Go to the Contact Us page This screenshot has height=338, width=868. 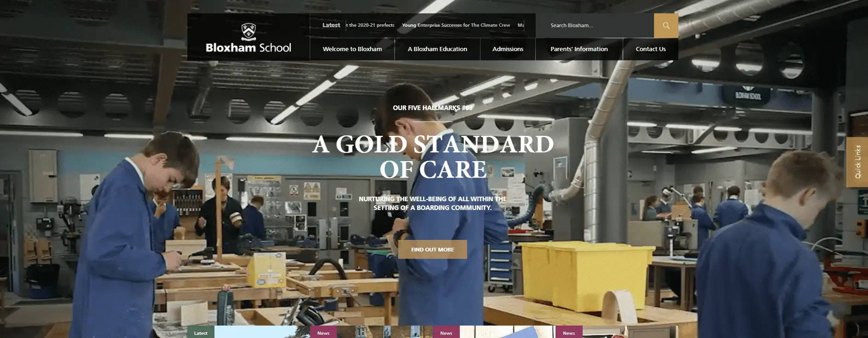click(650, 49)
